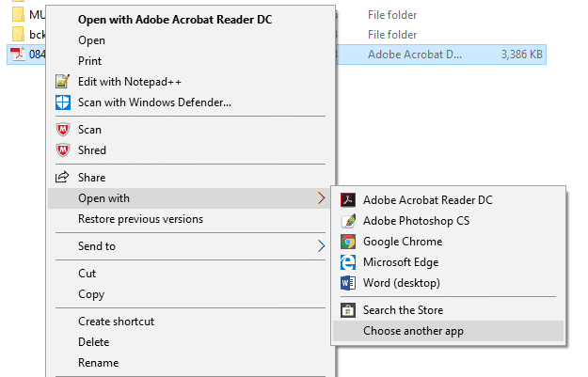This screenshot has height=377, width=588.
Task: Select Choose another app
Action: [413, 331]
